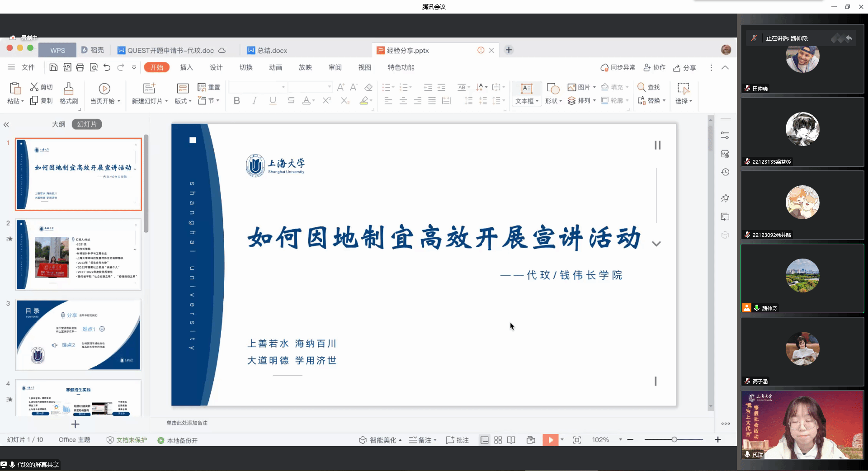Click the Format Painter (格式刷) icon
This screenshot has width=868, height=471.
(x=69, y=93)
